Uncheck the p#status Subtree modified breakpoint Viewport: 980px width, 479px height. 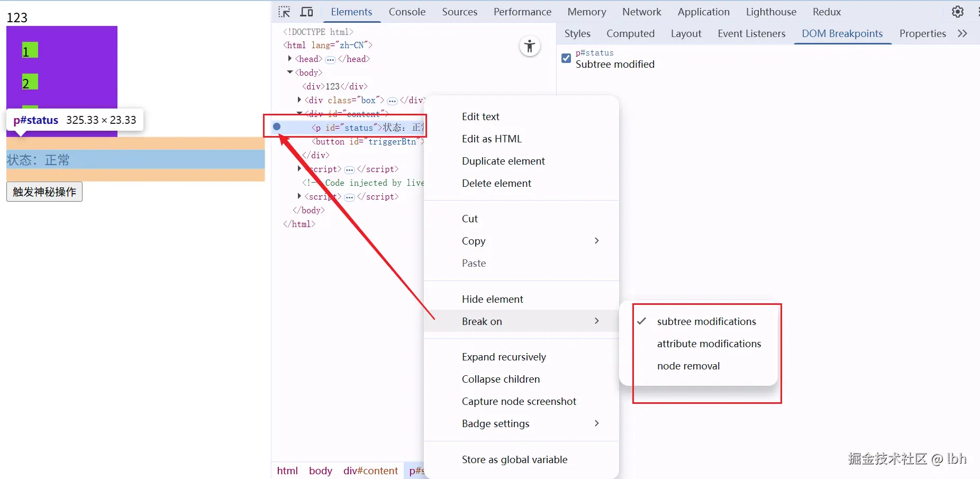pyautogui.click(x=566, y=58)
